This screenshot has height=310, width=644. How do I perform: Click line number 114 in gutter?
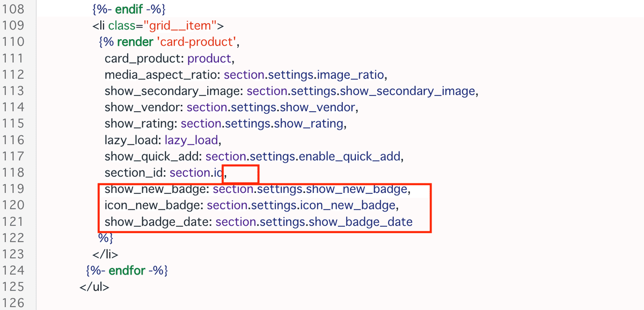pyautogui.click(x=13, y=107)
